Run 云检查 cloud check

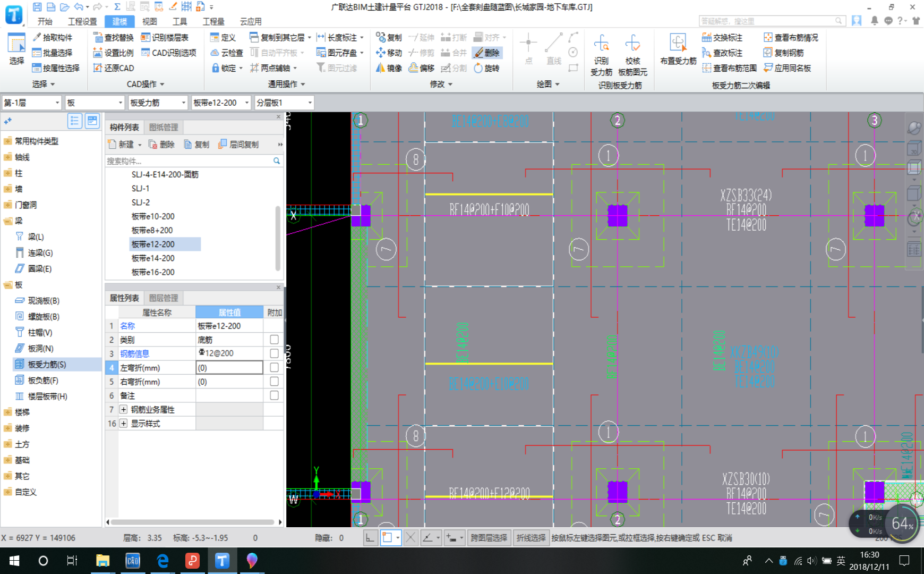coord(227,53)
